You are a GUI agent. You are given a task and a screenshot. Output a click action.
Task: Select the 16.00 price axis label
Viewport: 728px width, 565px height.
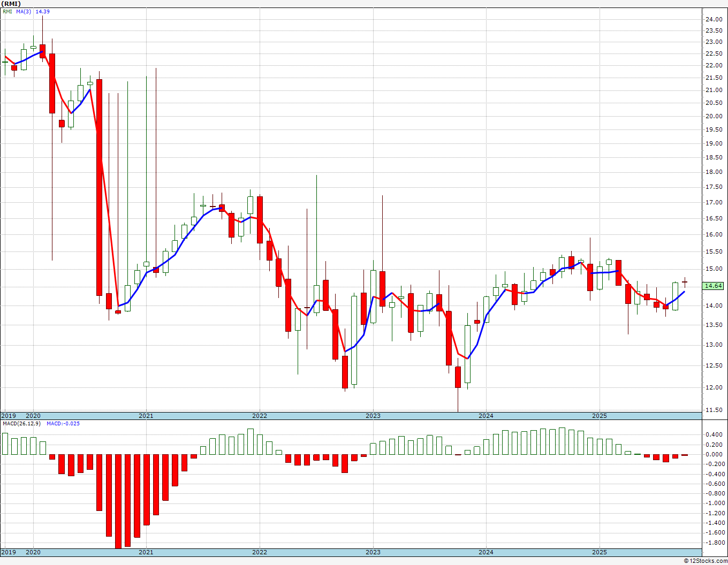714,234
